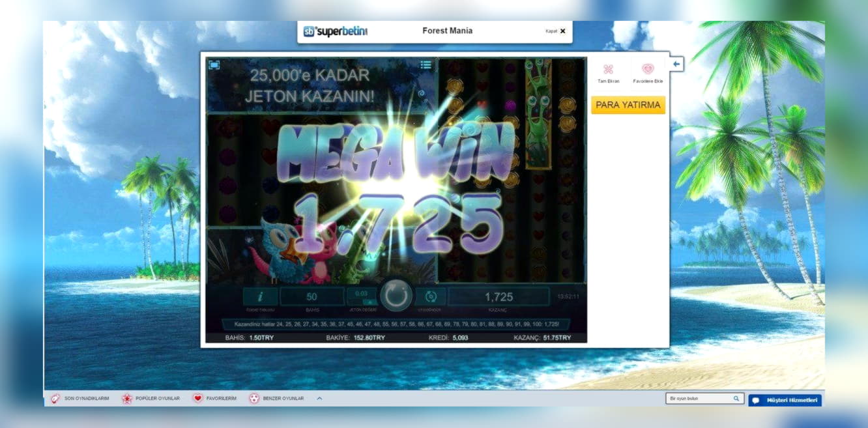Start autoplay with the cycle icon
The height and width of the screenshot is (428, 868).
tap(431, 296)
